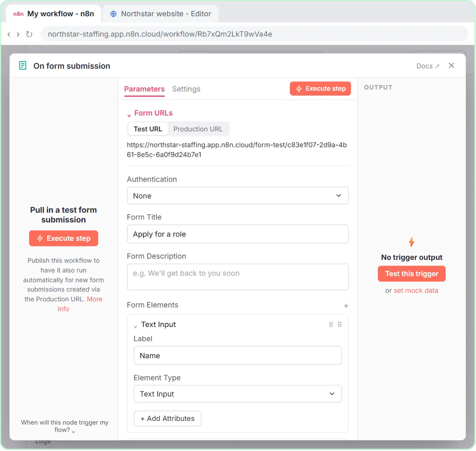Focus the Form Description text area
476x451 pixels.
238,277
